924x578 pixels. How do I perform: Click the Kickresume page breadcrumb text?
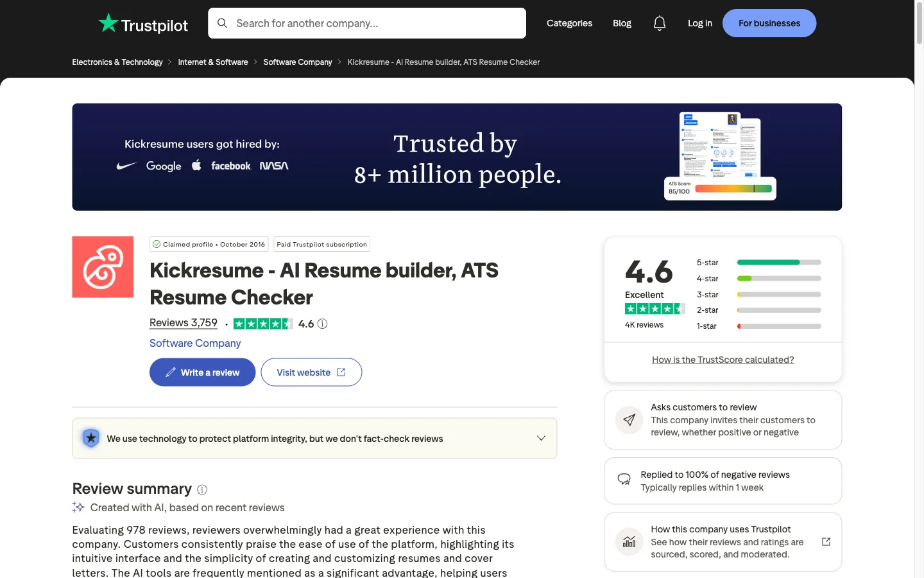click(x=443, y=62)
